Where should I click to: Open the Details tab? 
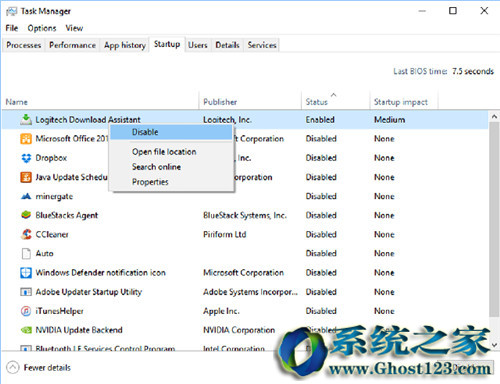(x=227, y=45)
